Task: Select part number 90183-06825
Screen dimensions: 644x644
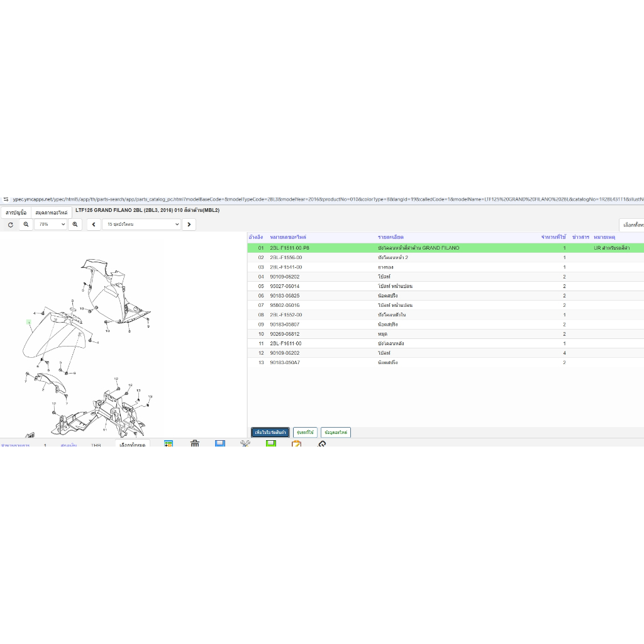Action: coord(285,296)
